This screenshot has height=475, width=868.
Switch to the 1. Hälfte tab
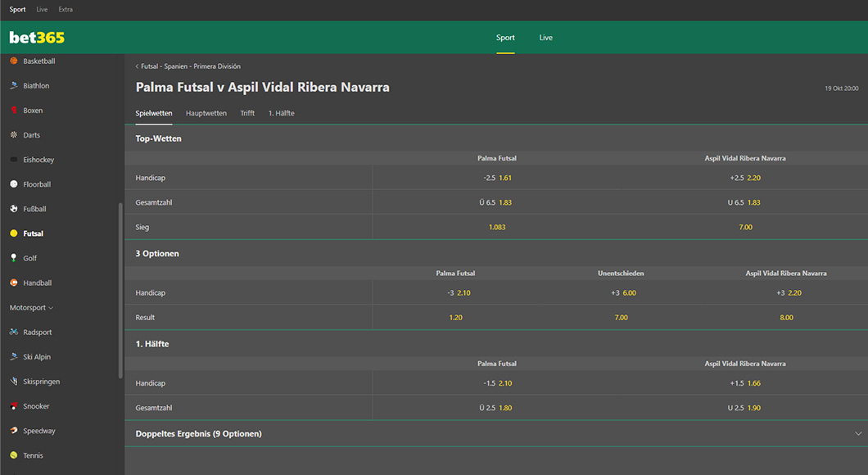281,113
